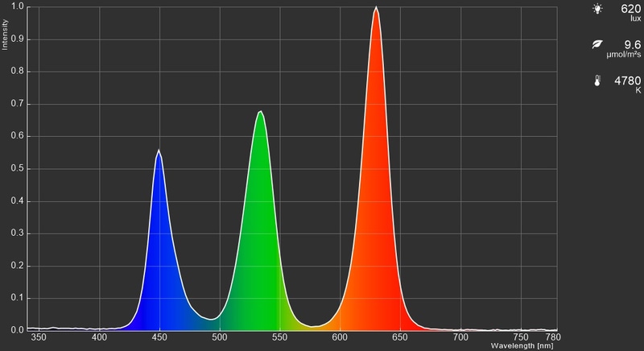Click the light bulb lux icon
The width and height of the screenshot is (644, 351).
pyautogui.click(x=597, y=9)
